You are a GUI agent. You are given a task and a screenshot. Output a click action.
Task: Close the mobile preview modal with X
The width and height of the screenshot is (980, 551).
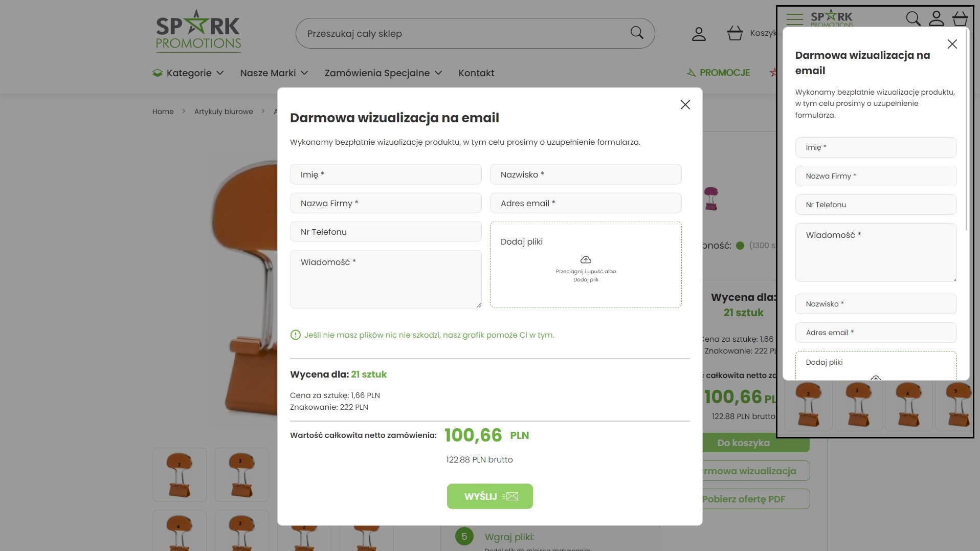click(952, 44)
